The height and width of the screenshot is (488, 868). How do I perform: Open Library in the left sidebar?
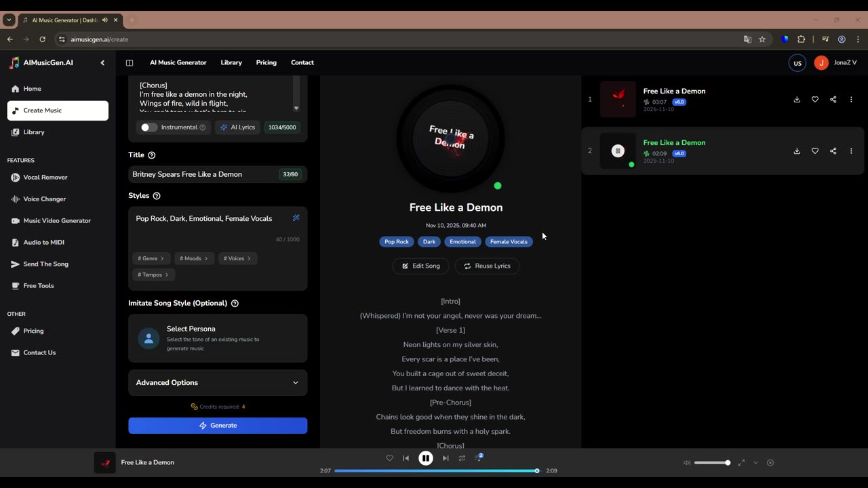(x=58, y=132)
